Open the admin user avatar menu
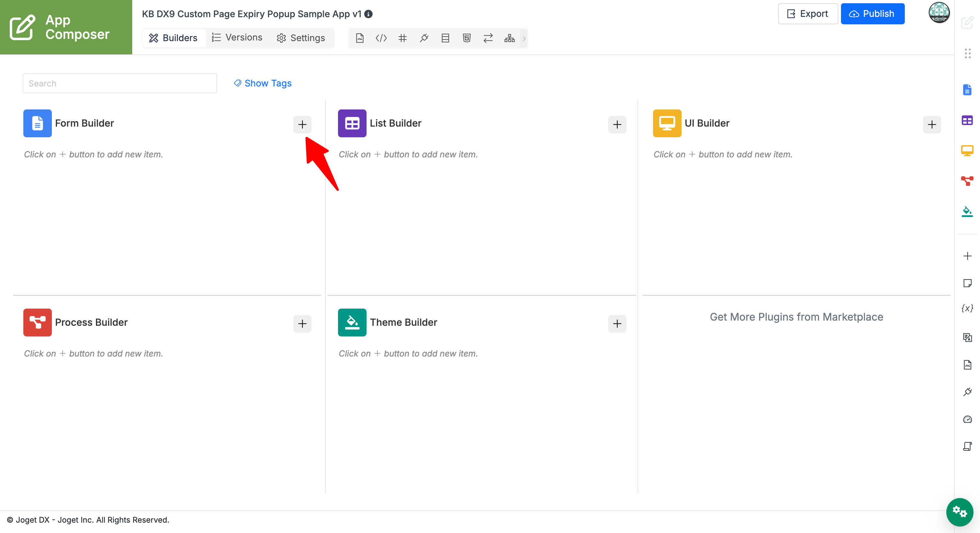 pyautogui.click(x=939, y=13)
